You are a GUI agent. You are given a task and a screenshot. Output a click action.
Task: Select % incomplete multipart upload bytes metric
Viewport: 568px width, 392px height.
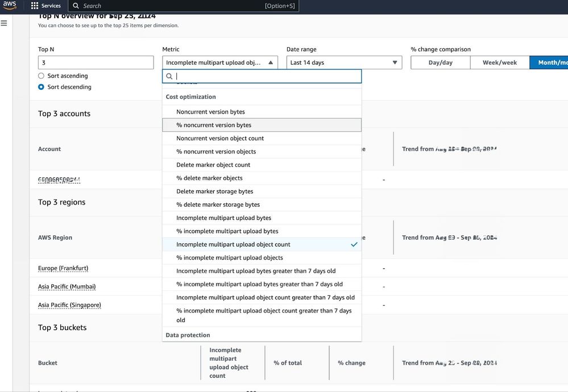(x=262, y=231)
